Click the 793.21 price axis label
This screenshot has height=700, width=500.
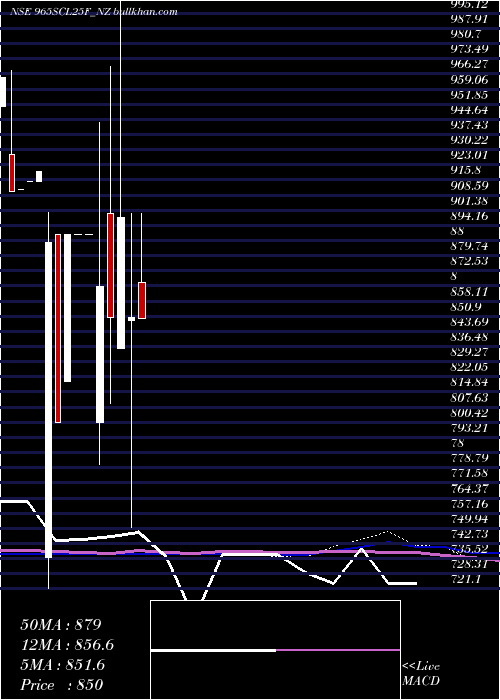coord(470,428)
